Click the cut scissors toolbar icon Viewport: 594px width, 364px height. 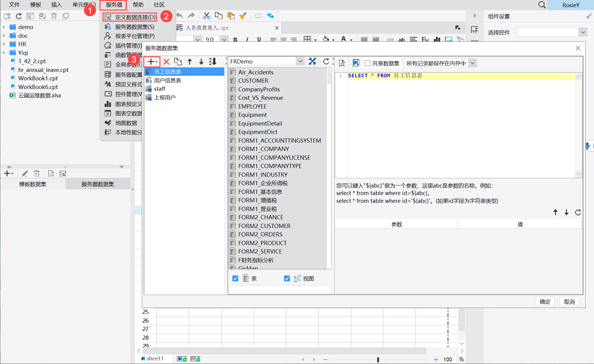tap(206, 16)
